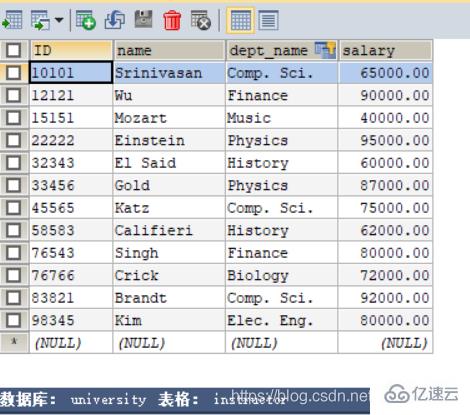Insert a new row with the add icon

(x=86, y=20)
